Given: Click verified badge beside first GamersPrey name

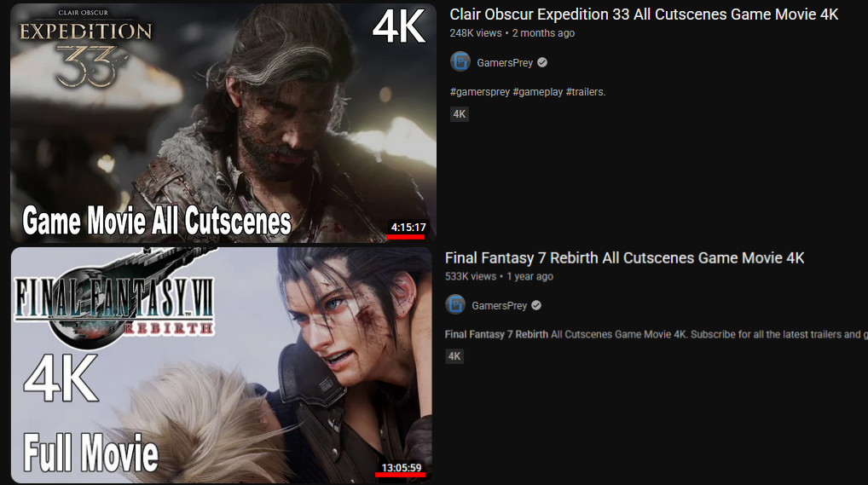Looking at the screenshot, I should click(x=542, y=62).
